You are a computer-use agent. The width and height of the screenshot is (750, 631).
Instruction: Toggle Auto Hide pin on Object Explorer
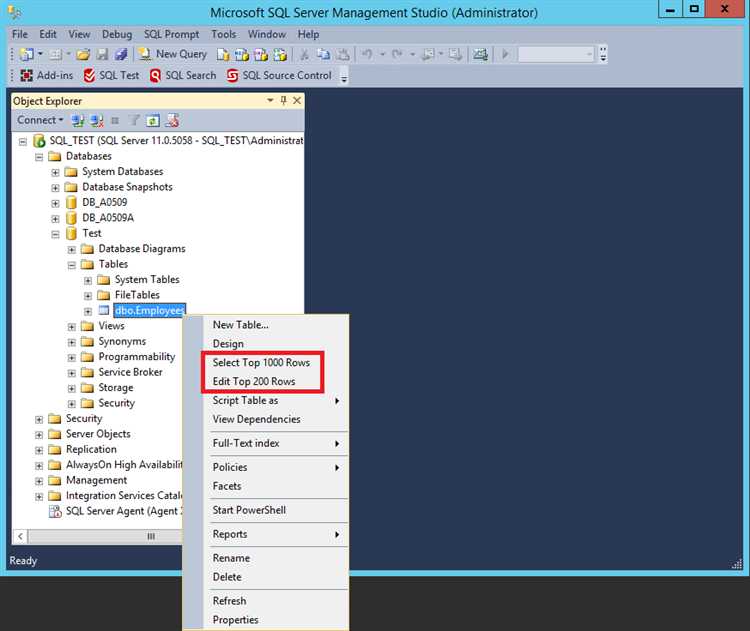[284, 100]
